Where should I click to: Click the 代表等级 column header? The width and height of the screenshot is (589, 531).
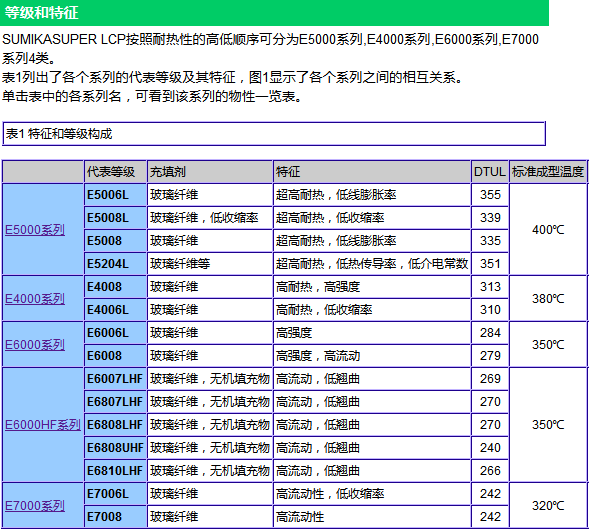click(115, 172)
